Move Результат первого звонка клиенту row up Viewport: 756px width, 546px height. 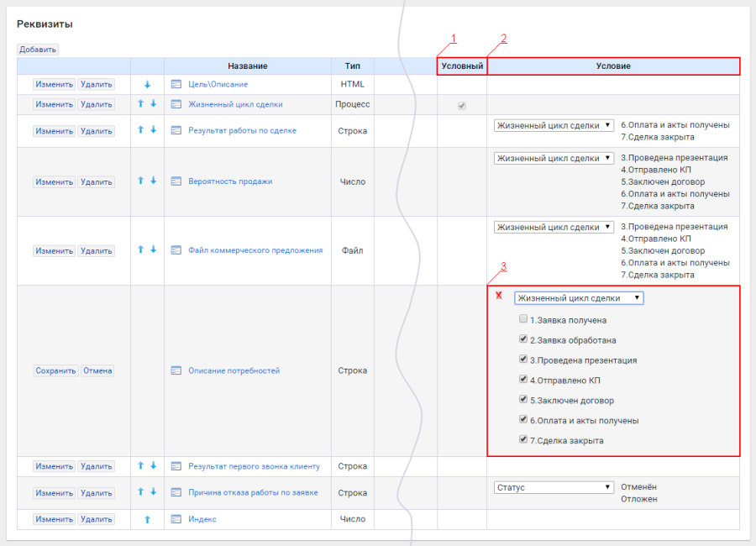[141, 465]
